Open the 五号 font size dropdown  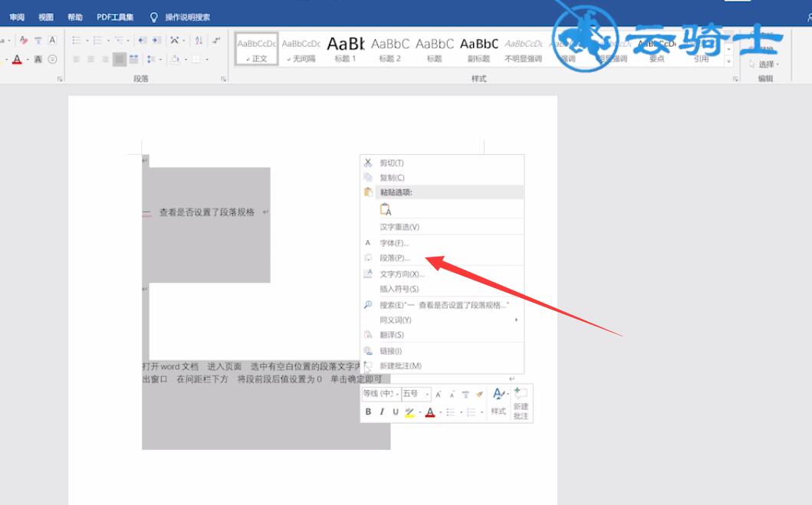click(427, 395)
